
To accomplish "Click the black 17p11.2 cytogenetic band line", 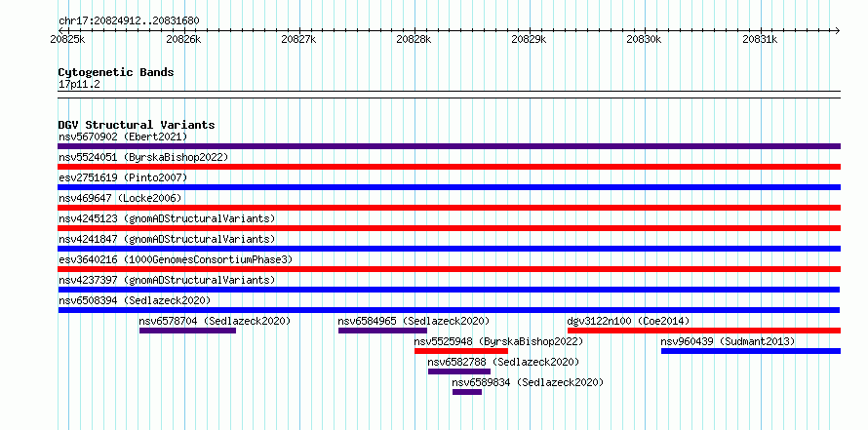I will [x=449, y=95].
